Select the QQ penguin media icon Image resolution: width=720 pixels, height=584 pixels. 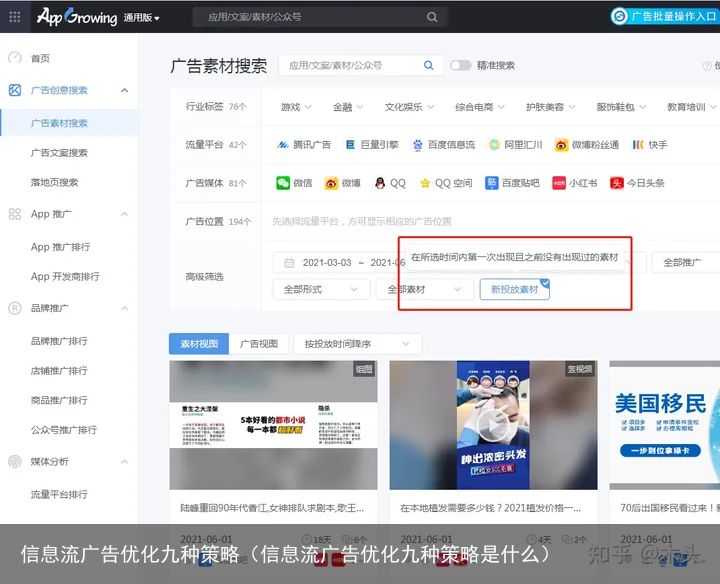coord(380,183)
